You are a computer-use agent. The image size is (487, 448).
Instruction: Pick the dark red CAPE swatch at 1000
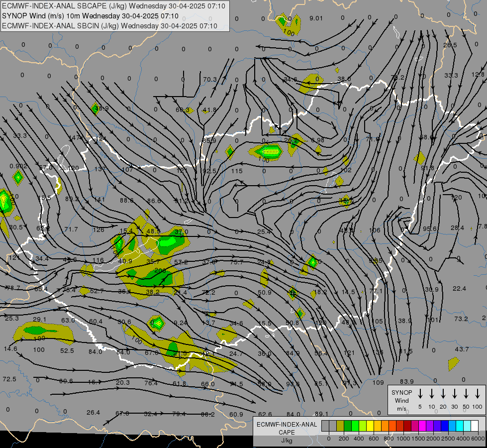(x=407, y=426)
